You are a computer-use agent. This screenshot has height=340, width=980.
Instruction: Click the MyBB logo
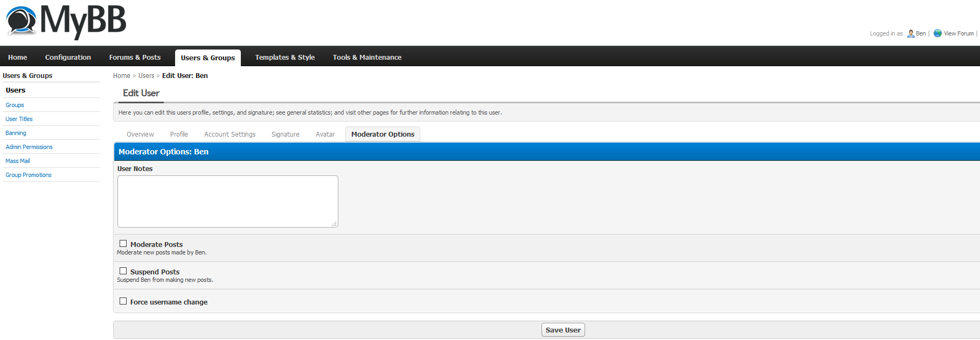click(66, 22)
